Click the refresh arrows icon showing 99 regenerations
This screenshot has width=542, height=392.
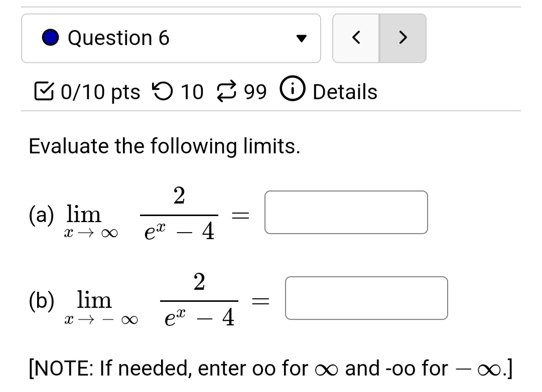point(227,91)
